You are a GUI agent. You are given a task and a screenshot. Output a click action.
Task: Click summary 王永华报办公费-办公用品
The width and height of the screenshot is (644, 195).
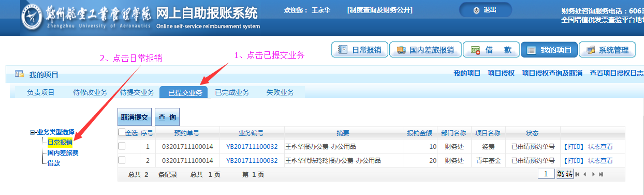click(320, 147)
